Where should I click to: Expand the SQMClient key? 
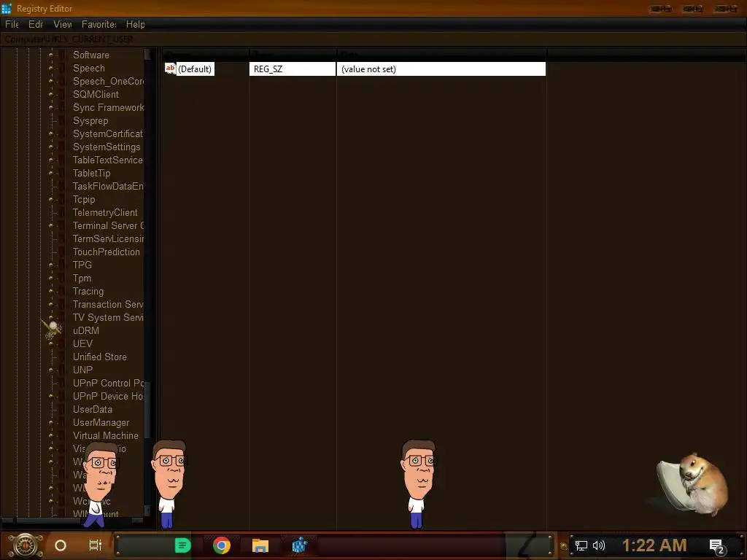tap(51, 94)
